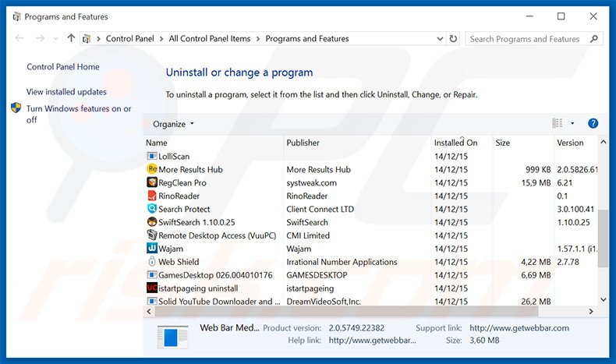Expand the chevron before Control Panel breadcrumb
616x364 pixels.
(98, 39)
